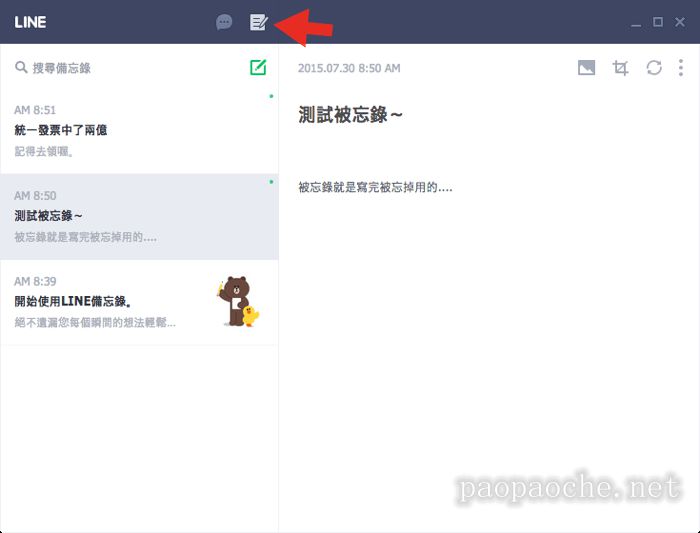Click the preview text 記得去領喔。

coord(44,151)
